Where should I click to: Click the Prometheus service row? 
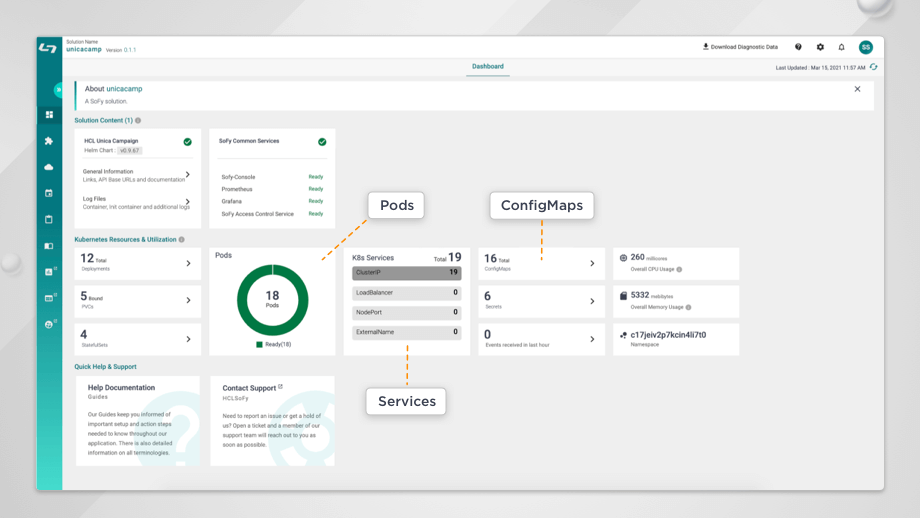[272, 189]
